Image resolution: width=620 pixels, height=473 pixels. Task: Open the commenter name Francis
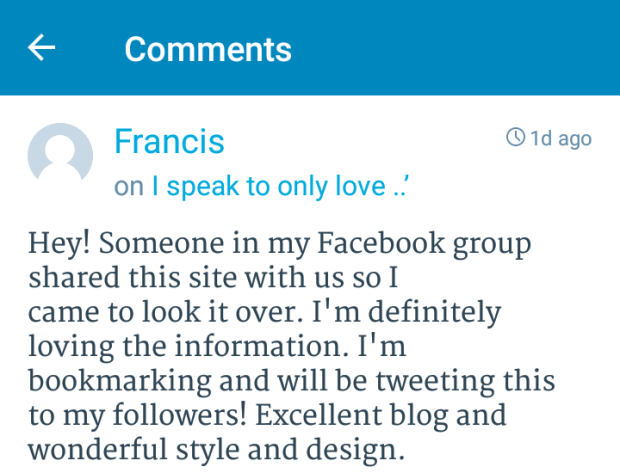coord(169,141)
